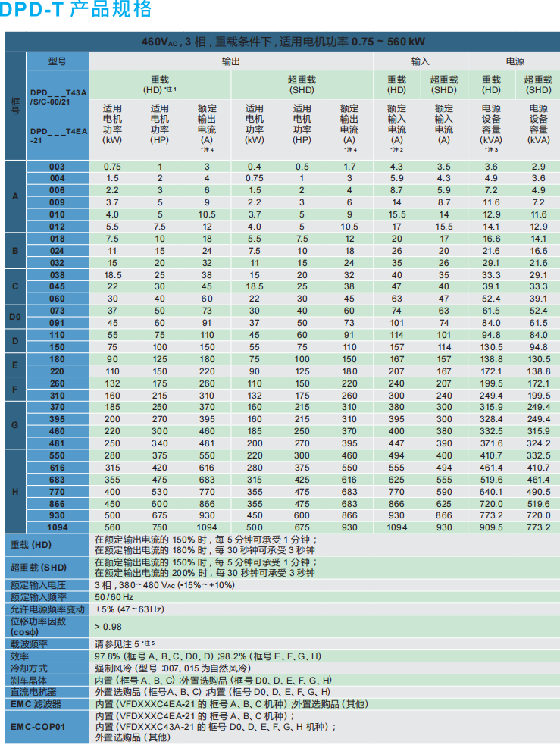Image resolution: width=560 pixels, height=748 pixels.
Task: Select the 460VAC 3 相 table banner
Action: [283, 42]
